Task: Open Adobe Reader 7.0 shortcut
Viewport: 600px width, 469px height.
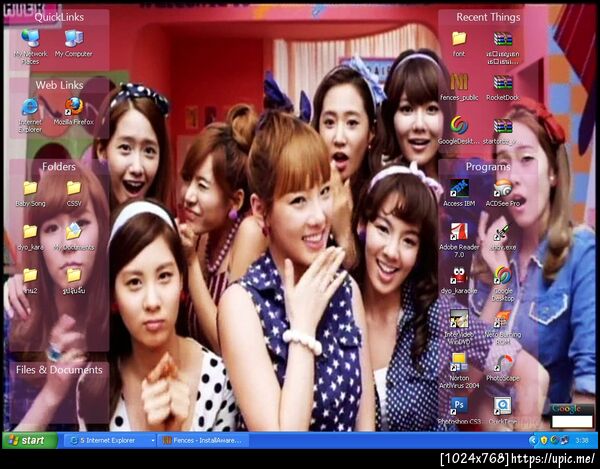Action: point(459,241)
